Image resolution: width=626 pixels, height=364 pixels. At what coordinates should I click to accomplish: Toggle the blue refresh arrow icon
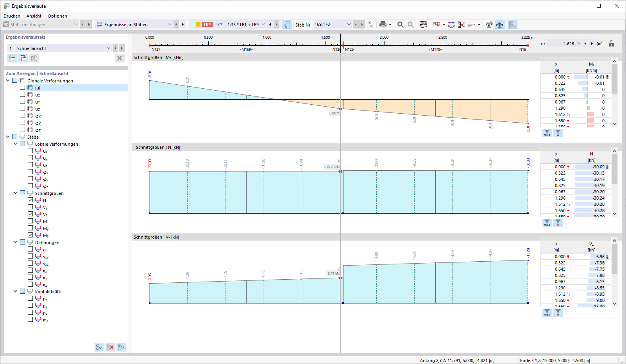point(287,25)
